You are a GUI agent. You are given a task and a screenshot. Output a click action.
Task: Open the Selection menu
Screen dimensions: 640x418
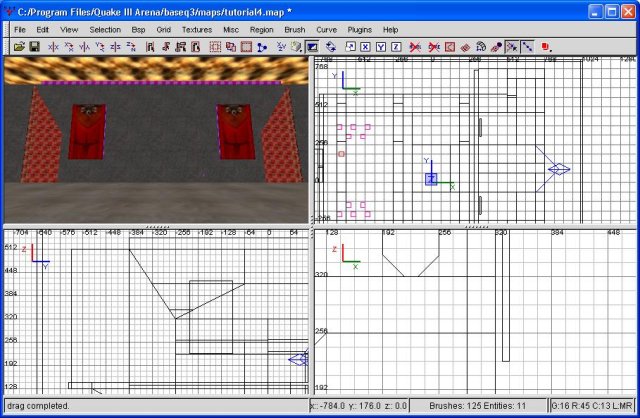tap(105, 30)
